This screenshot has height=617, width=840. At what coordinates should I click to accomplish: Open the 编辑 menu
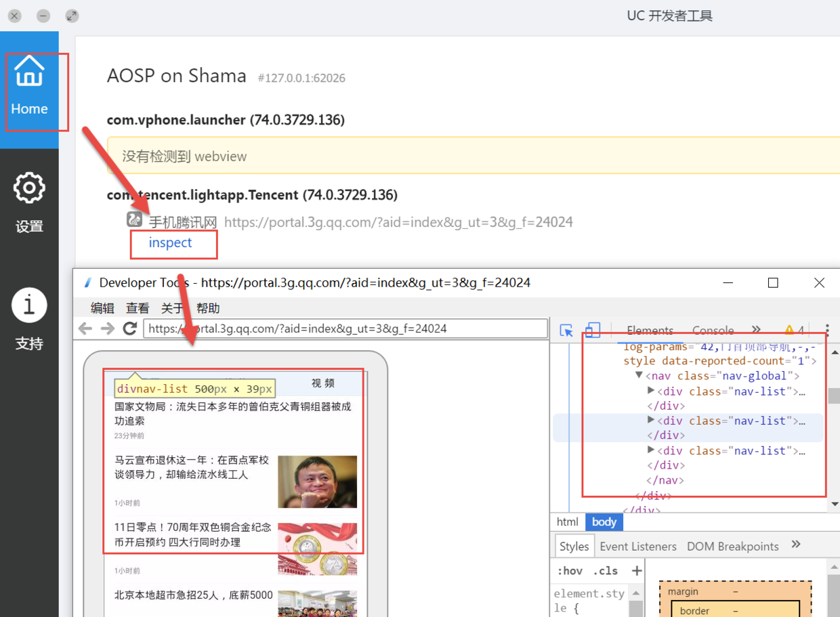[x=102, y=308]
